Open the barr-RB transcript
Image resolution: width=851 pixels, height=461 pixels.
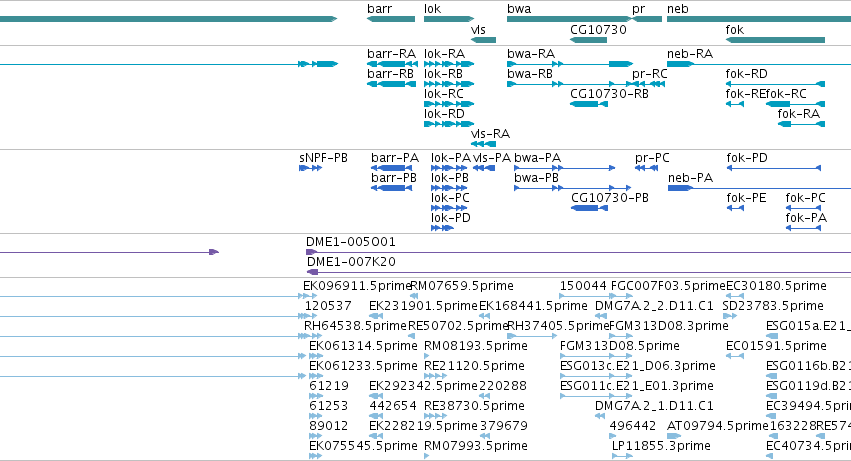coord(391,74)
